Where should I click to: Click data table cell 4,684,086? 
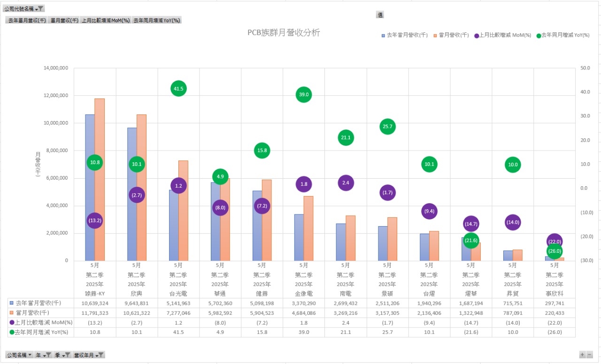coord(304,312)
